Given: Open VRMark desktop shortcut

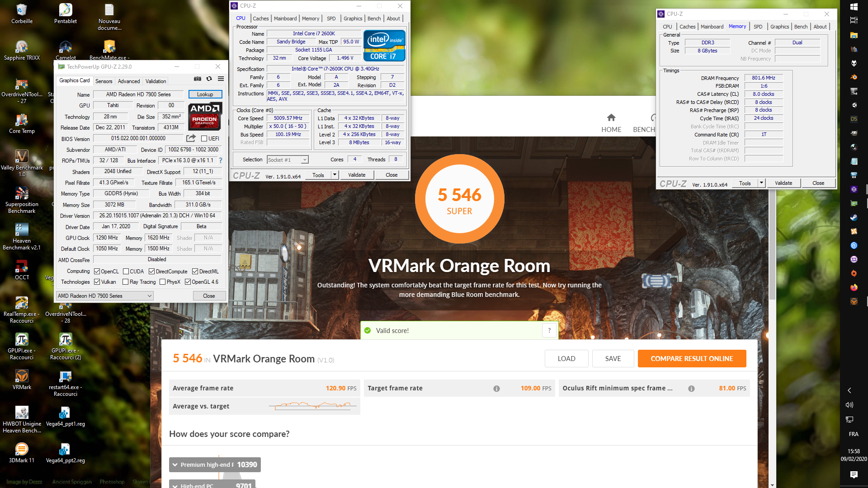Looking at the screenshot, I should [22, 380].
